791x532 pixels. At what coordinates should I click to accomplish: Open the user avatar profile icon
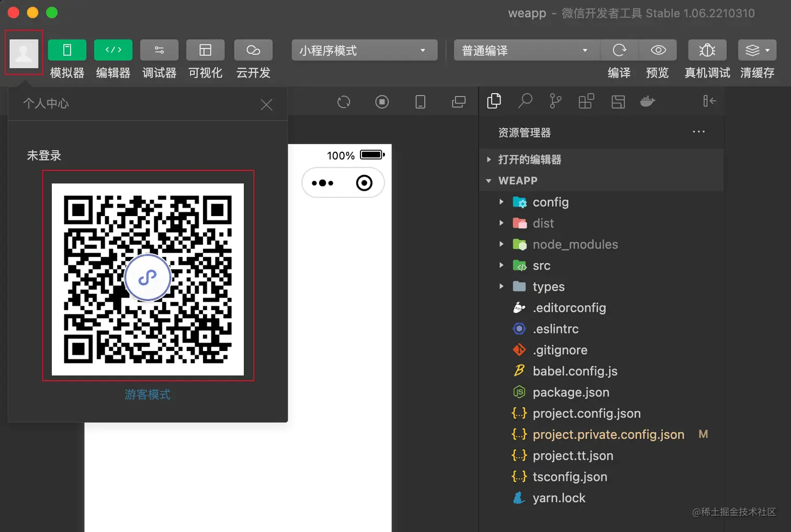[24, 53]
